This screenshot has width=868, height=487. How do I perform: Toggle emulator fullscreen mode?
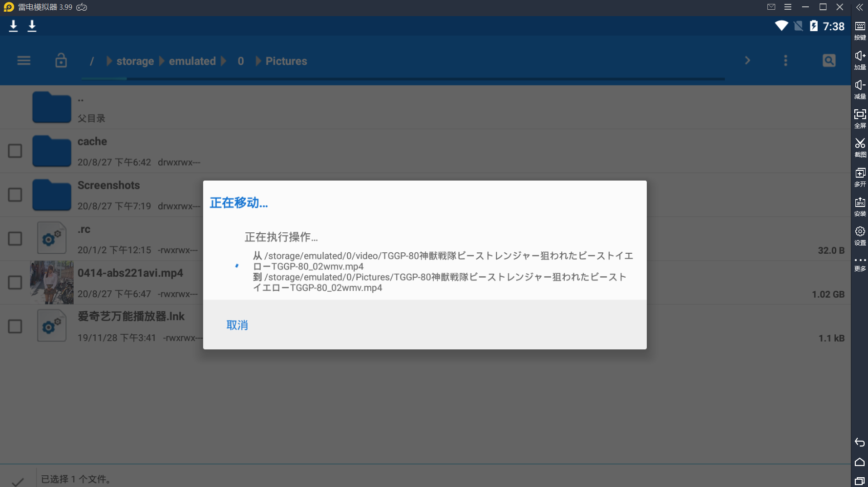(860, 117)
